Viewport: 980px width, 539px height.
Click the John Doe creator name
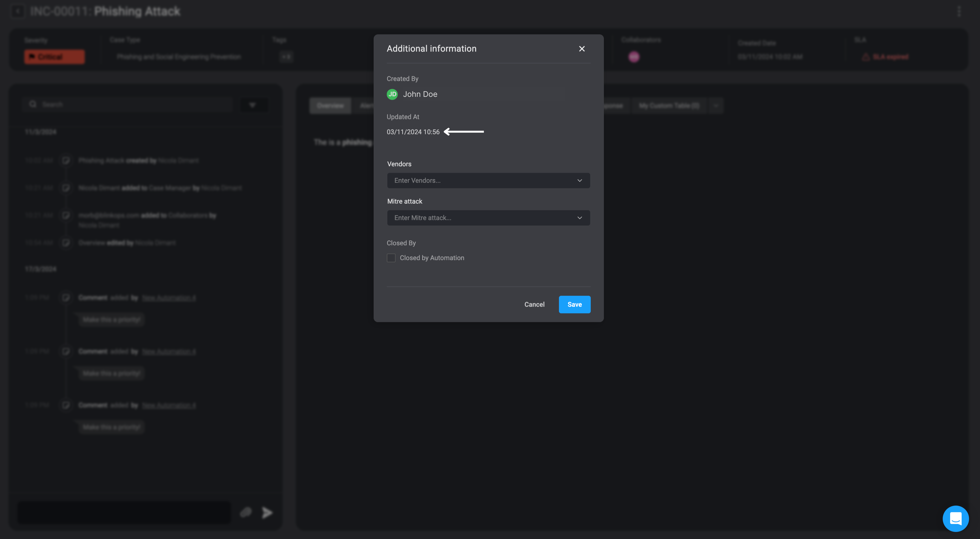[420, 94]
